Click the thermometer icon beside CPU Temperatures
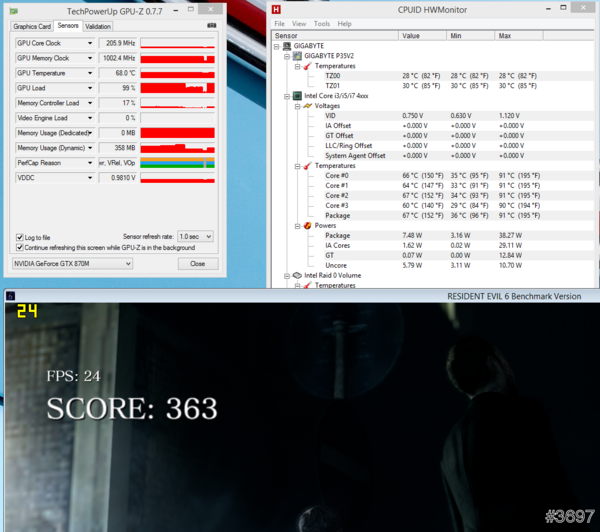Image resolution: width=600 pixels, height=532 pixels. (x=307, y=166)
